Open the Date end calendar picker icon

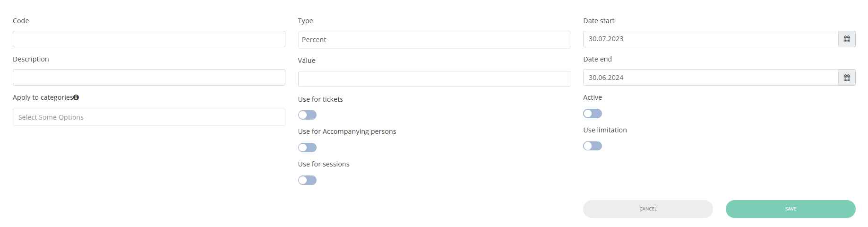click(x=847, y=78)
